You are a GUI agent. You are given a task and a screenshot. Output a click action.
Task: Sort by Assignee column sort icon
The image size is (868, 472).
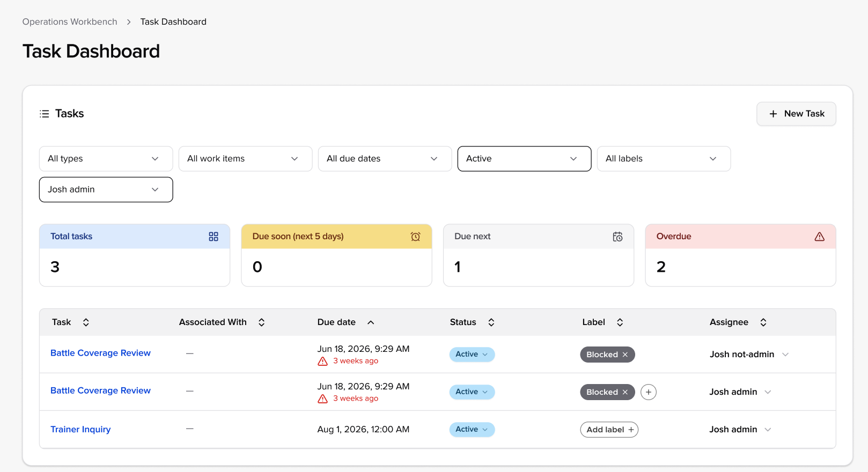(x=763, y=322)
